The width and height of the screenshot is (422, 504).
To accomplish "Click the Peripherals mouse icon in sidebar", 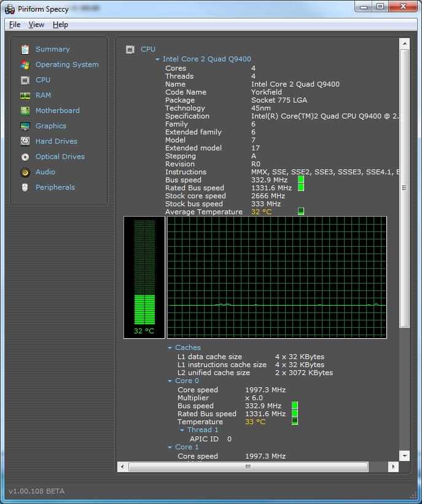I will pos(25,187).
